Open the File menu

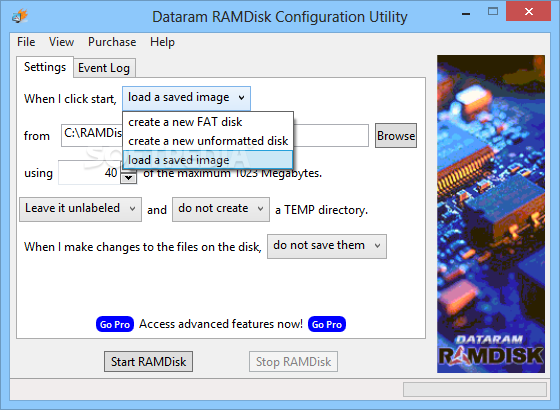(26, 42)
